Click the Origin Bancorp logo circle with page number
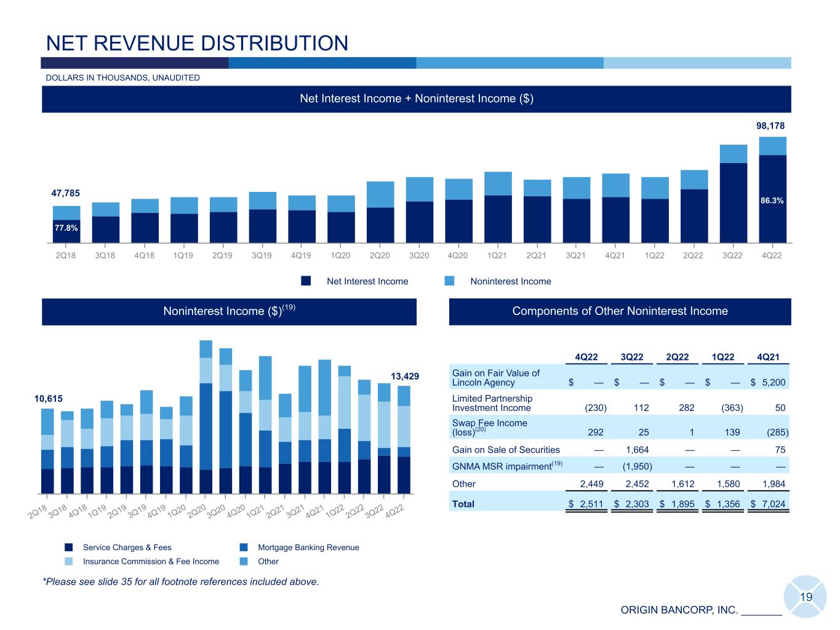 coord(806,596)
